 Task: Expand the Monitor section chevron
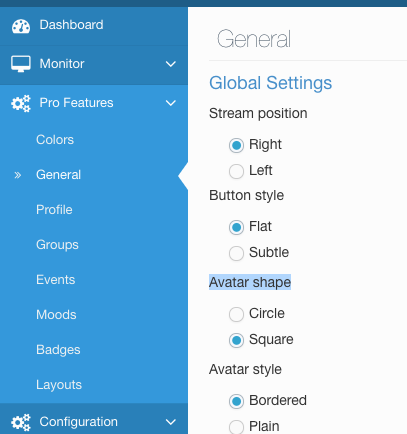(171, 64)
